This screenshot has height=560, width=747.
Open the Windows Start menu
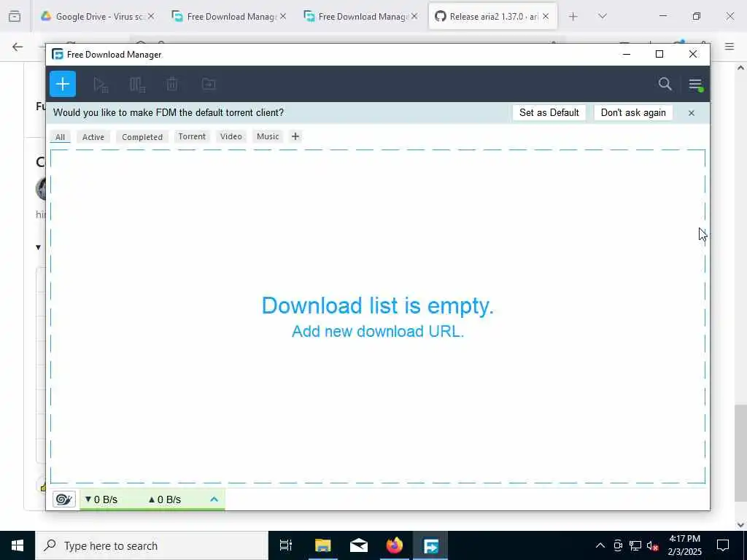pyautogui.click(x=18, y=545)
